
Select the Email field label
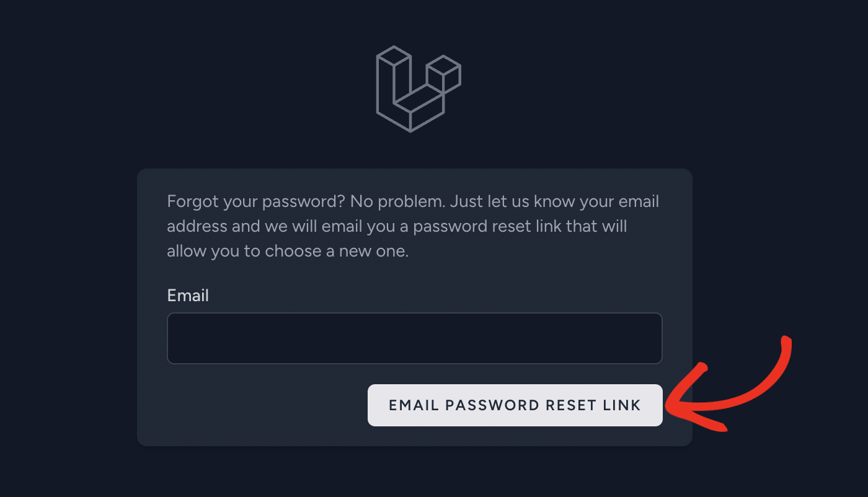pyautogui.click(x=188, y=296)
